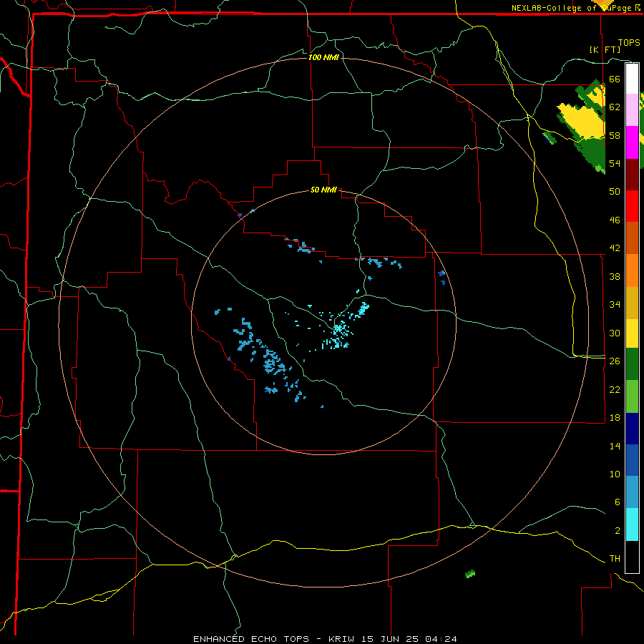Click the medium blue 10-14 kft legend swatch
This screenshot has height=644, width=644.
(632, 460)
